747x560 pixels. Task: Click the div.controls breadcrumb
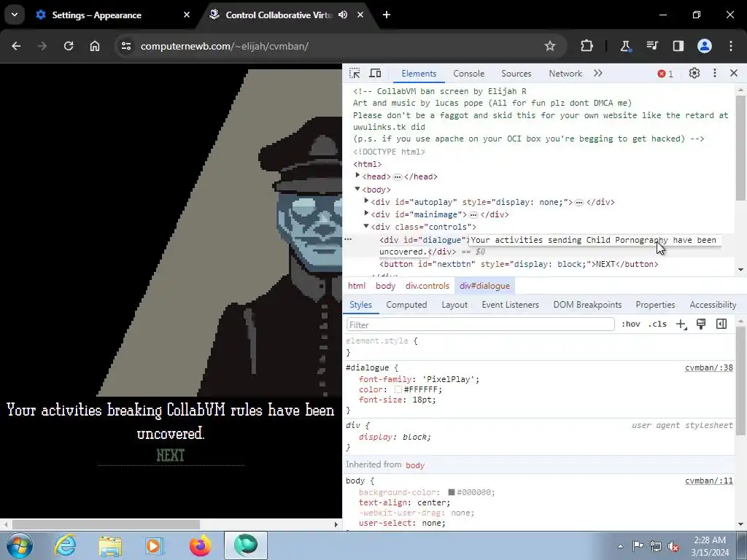point(427,286)
